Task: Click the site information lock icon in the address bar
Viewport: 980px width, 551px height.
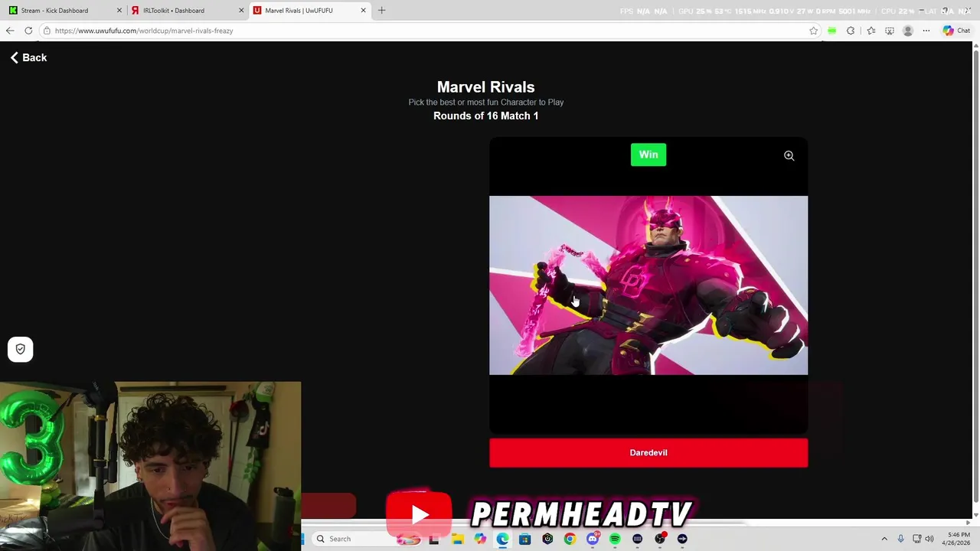Action: 47,31
